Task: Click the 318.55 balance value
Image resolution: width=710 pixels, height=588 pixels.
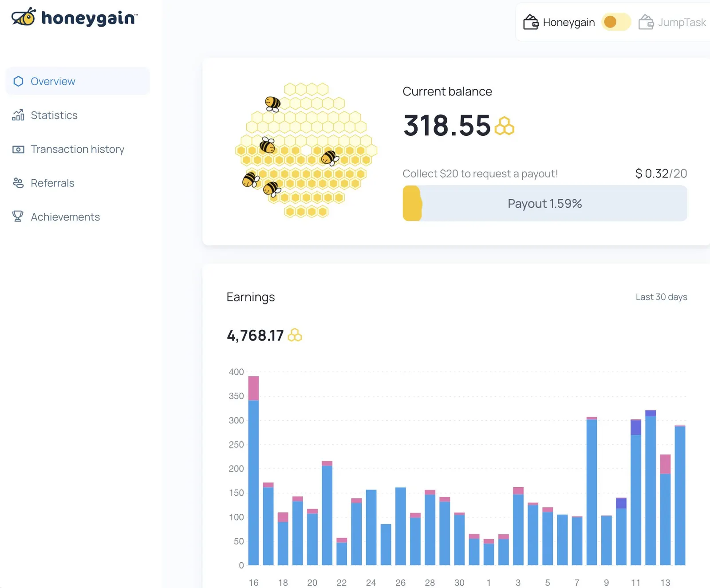Action: click(447, 126)
